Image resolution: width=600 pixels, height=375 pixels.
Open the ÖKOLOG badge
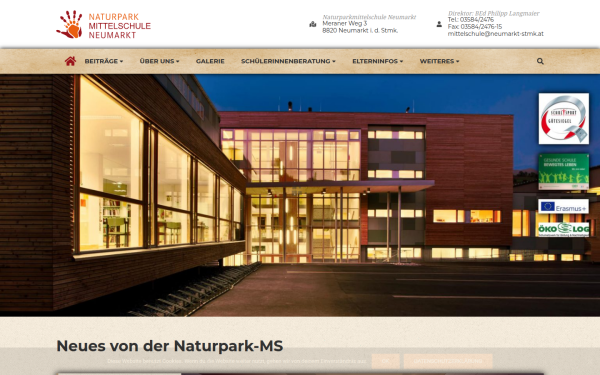tap(563, 230)
